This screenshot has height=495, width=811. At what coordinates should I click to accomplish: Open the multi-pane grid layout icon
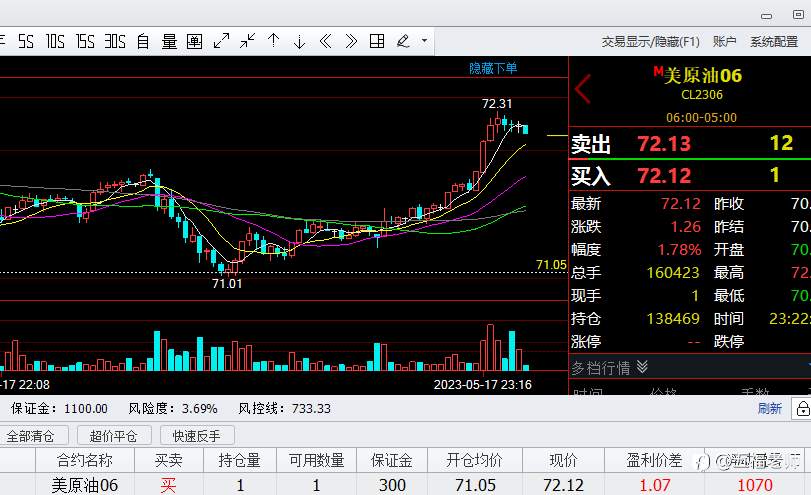point(377,41)
